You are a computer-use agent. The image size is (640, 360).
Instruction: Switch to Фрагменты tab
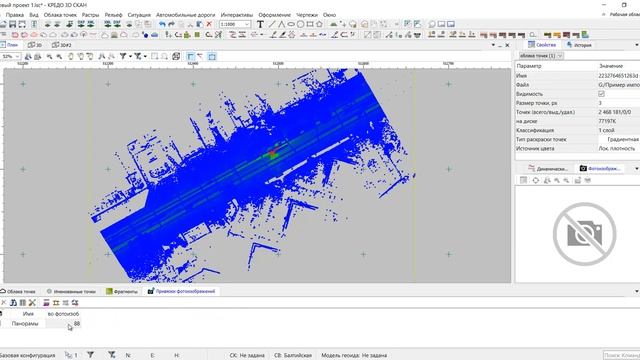click(x=122, y=291)
